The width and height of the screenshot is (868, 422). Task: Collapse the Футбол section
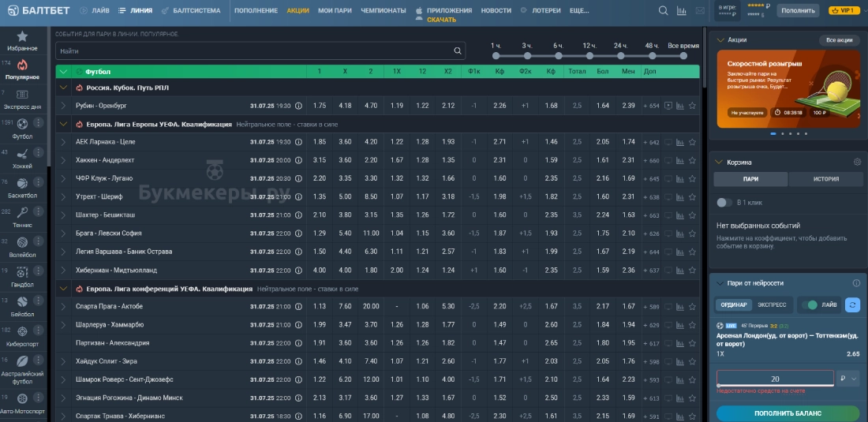click(x=63, y=72)
